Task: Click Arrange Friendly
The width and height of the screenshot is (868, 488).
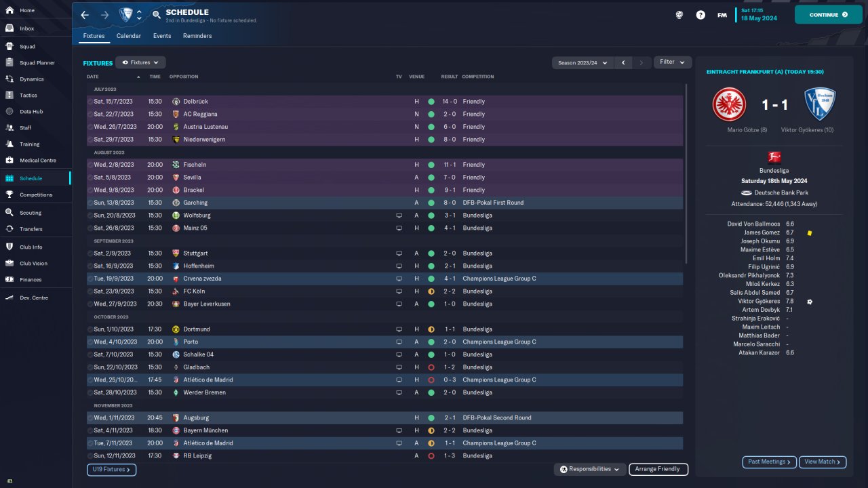Action: (x=658, y=469)
